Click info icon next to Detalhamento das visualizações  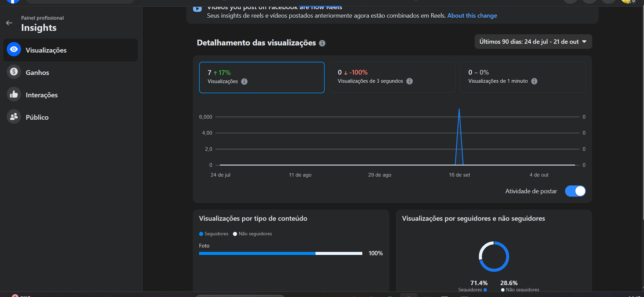pyautogui.click(x=322, y=43)
